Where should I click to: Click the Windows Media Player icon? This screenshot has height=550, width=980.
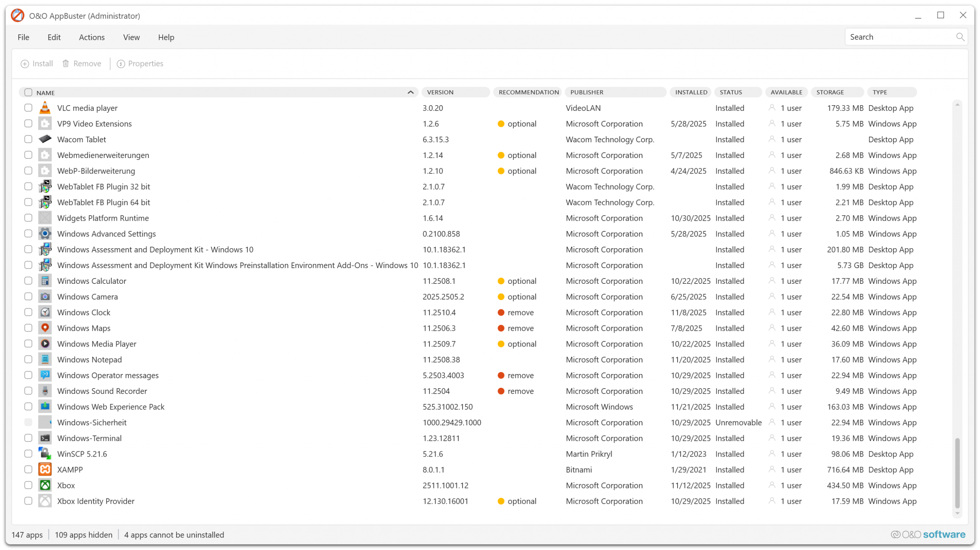(x=45, y=343)
